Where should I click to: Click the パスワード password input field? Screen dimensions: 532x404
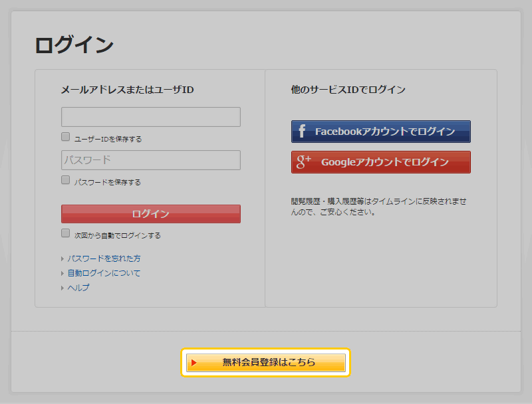pyautogui.click(x=151, y=160)
